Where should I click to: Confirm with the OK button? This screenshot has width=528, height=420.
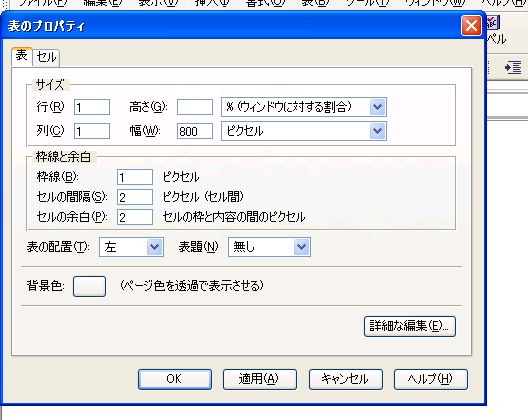(x=175, y=379)
